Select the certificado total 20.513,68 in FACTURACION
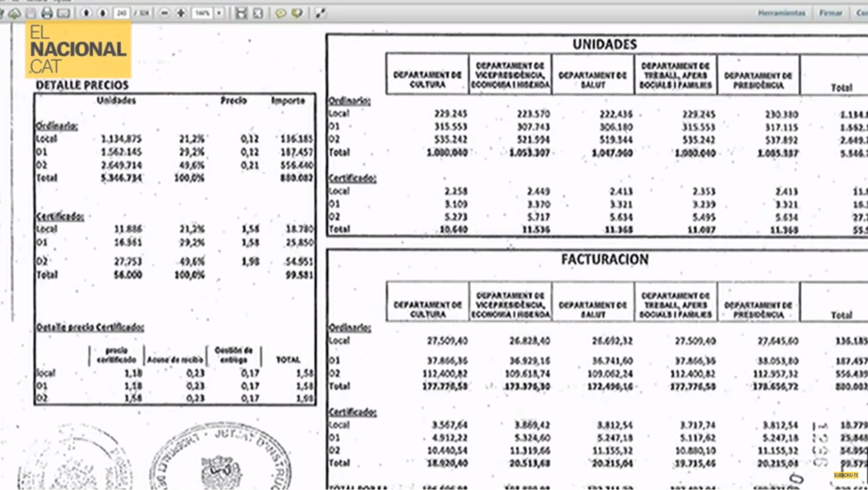This screenshot has width=868, height=490. tap(530, 464)
